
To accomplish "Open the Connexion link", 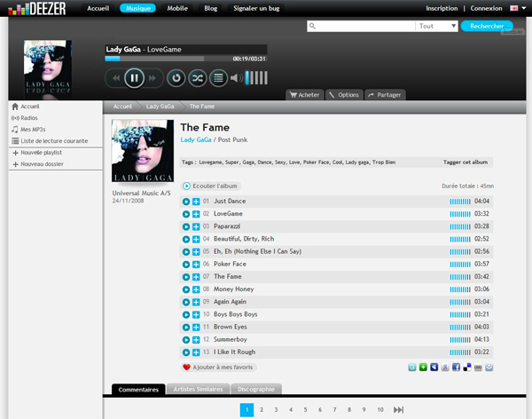I will [486, 8].
